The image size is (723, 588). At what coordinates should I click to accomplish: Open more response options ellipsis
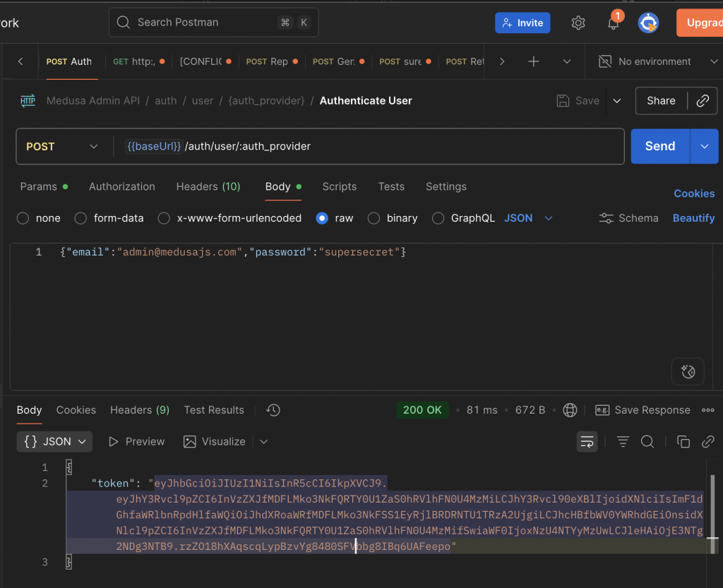[x=707, y=409]
